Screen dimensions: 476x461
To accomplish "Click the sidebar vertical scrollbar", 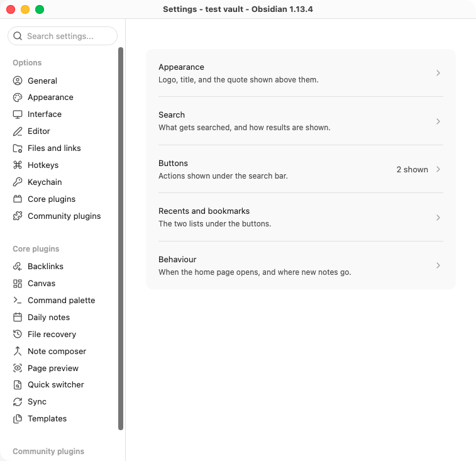I will click(121, 239).
